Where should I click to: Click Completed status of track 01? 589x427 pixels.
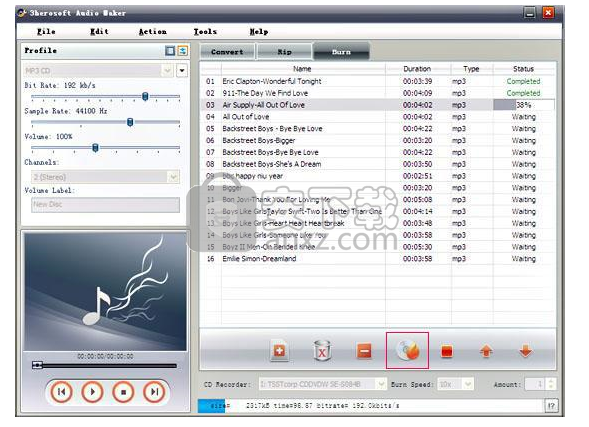click(x=523, y=81)
